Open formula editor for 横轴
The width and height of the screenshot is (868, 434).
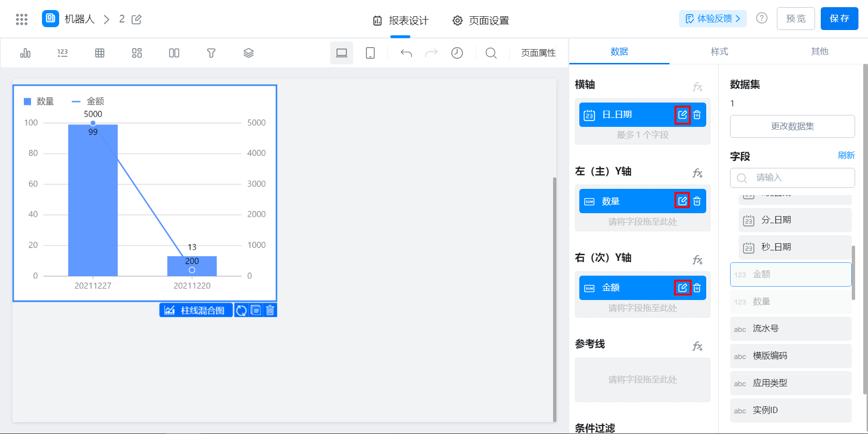pyautogui.click(x=698, y=87)
